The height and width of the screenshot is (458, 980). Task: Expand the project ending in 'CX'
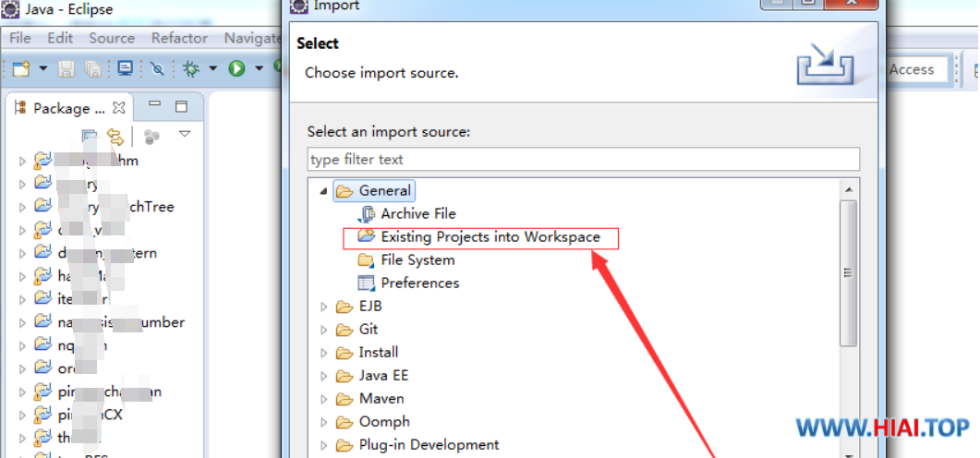click(22, 416)
